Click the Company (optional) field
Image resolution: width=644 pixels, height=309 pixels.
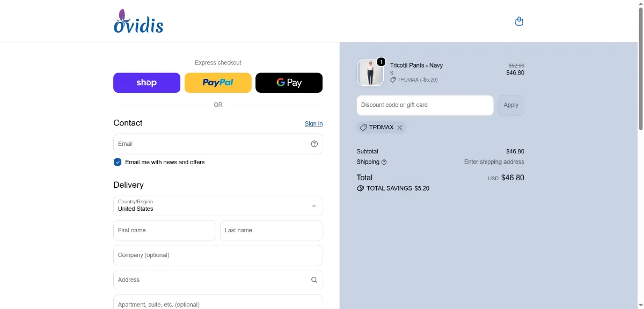coord(218,255)
